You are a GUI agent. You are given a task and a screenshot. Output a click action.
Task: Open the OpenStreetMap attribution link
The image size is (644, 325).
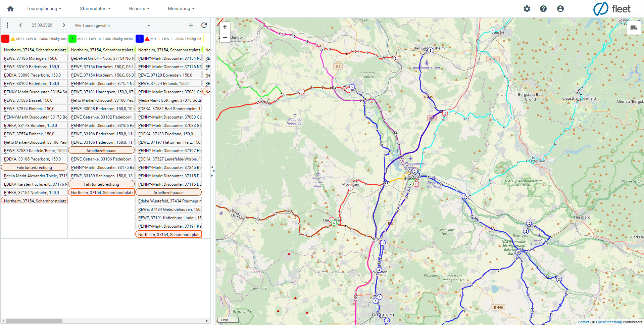(609, 322)
